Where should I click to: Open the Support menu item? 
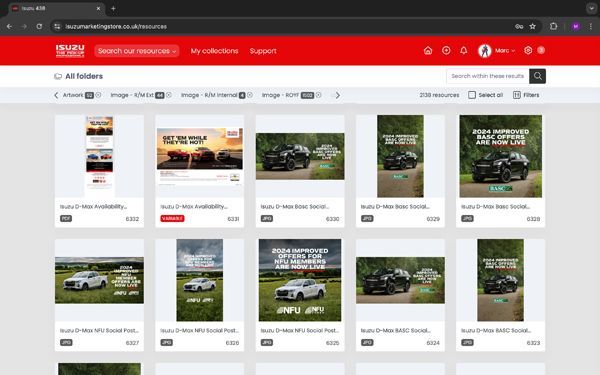coord(263,51)
